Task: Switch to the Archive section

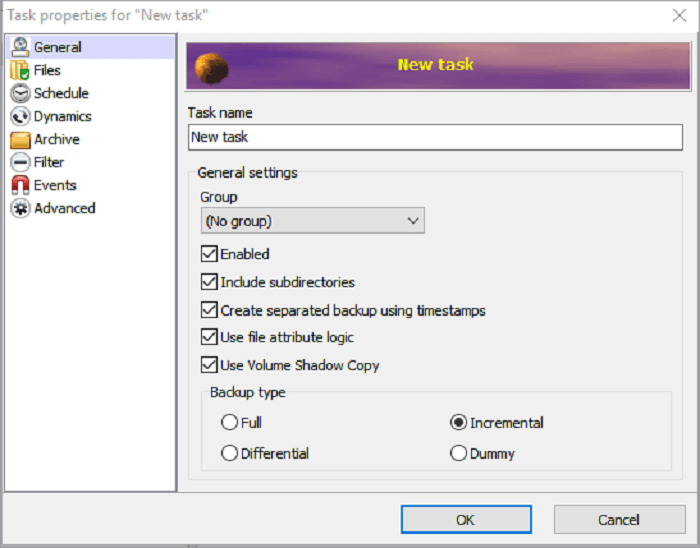Action: (57, 139)
